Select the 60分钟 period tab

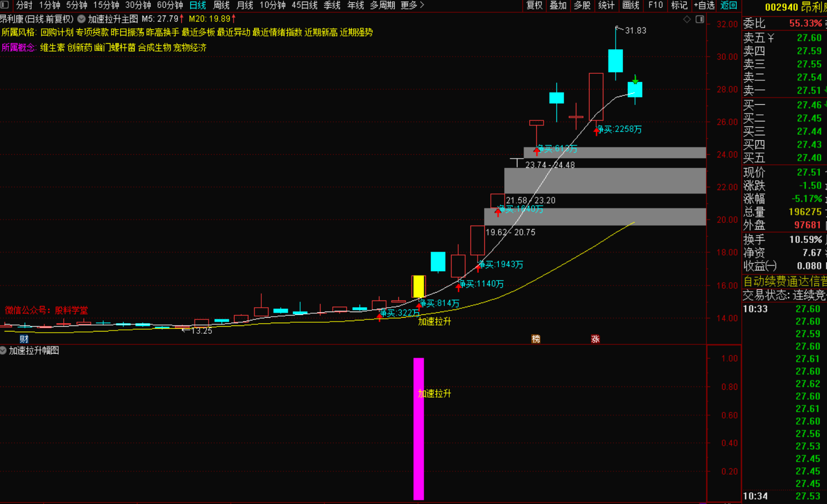click(170, 5)
